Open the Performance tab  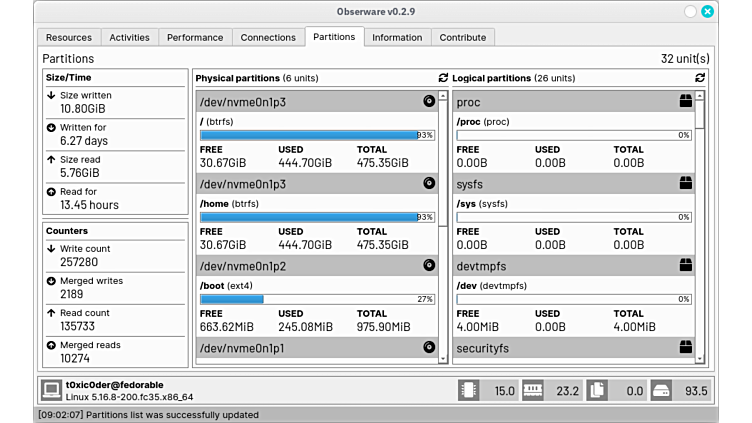pos(195,37)
